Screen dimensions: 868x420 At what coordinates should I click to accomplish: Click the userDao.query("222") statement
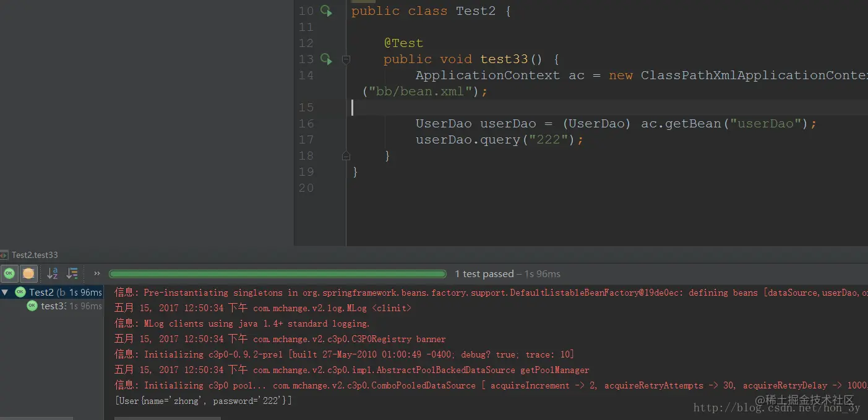[499, 140]
